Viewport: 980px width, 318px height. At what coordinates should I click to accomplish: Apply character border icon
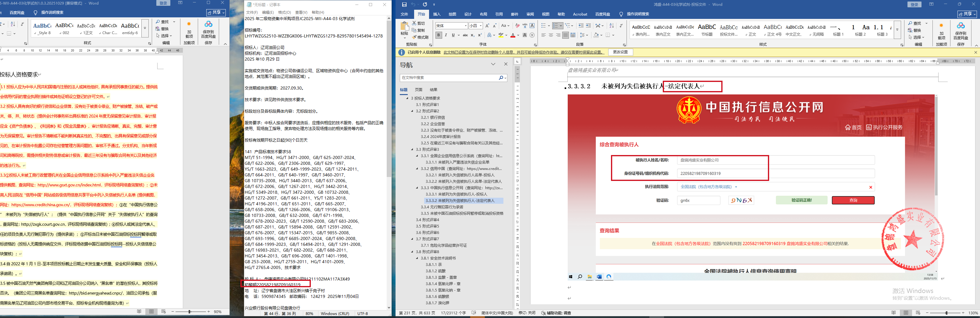click(x=532, y=26)
